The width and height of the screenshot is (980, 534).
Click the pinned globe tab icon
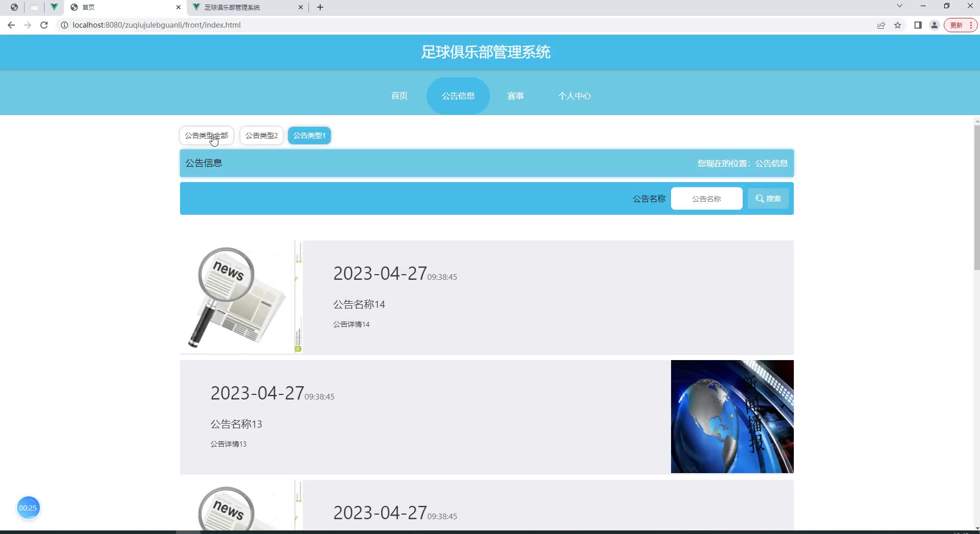click(x=14, y=7)
